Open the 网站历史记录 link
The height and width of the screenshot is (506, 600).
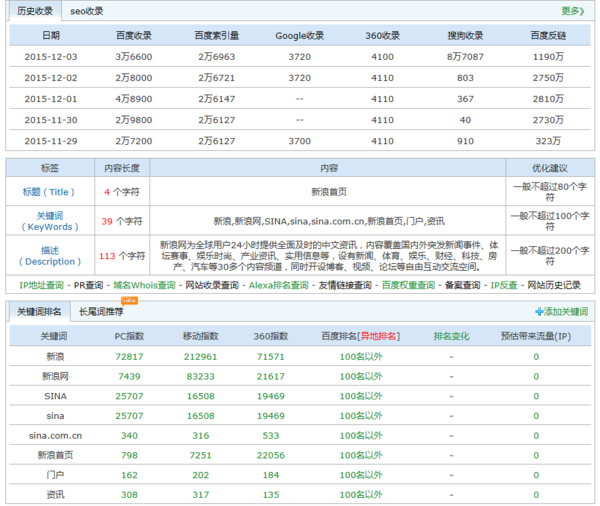[554, 285]
